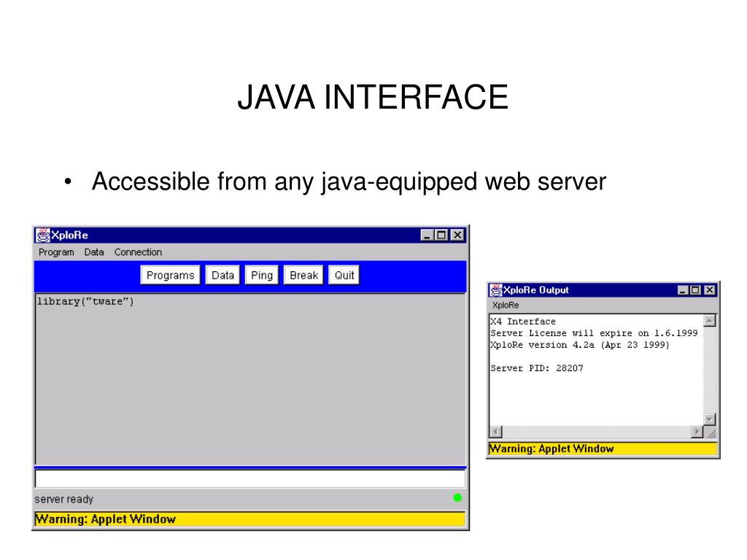This screenshot has width=747, height=560.
Task: Click the command input field below editor
Action: (250, 479)
